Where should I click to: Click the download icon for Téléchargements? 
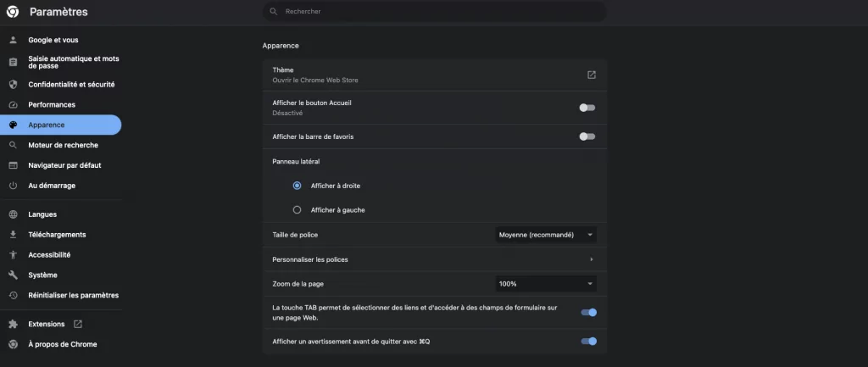(13, 235)
